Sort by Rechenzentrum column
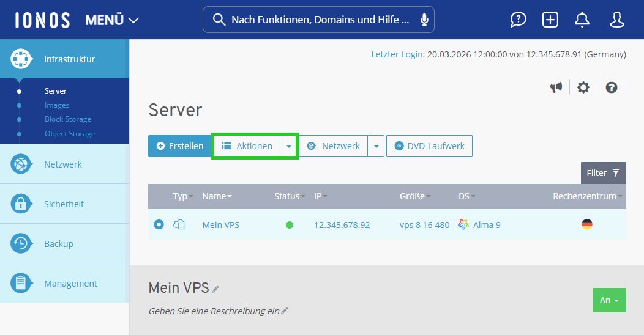Viewport: 644px width, 335px height. pos(587,196)
